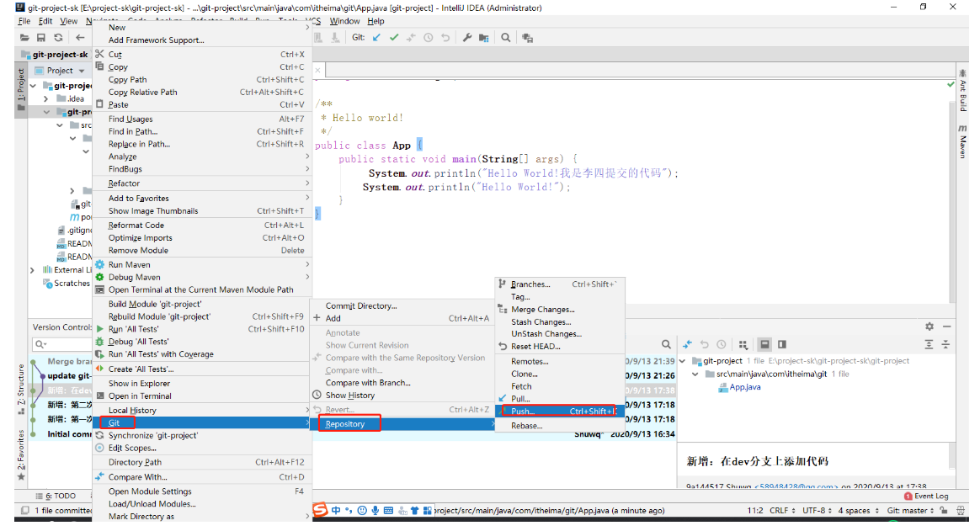Click the commit details vertical scrollbar

point(952,456)
